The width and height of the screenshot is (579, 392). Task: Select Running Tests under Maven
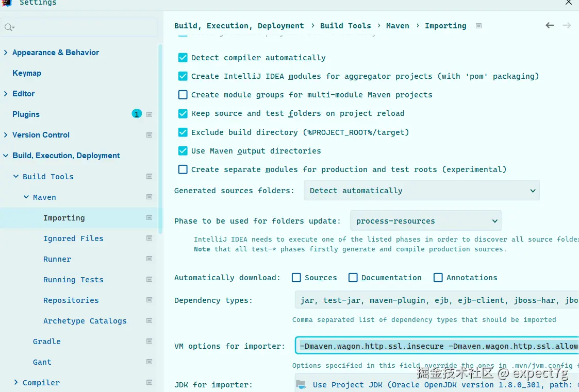tap(73, 280)
